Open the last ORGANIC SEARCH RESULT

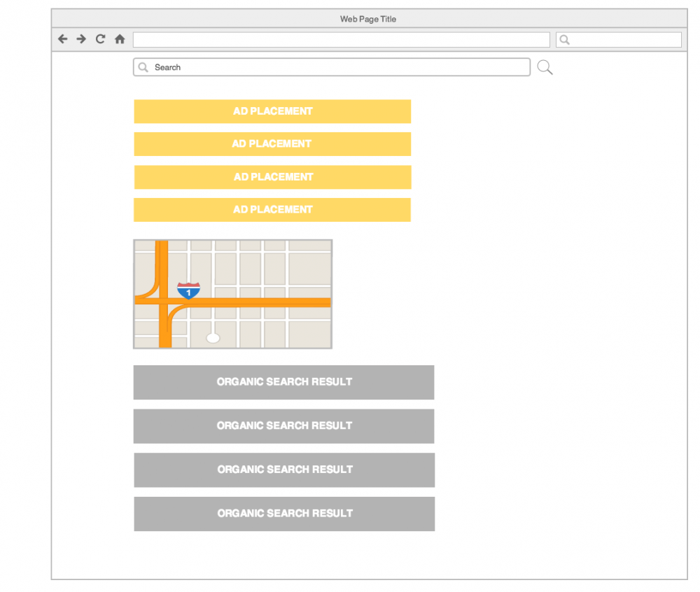click(284, 514)
